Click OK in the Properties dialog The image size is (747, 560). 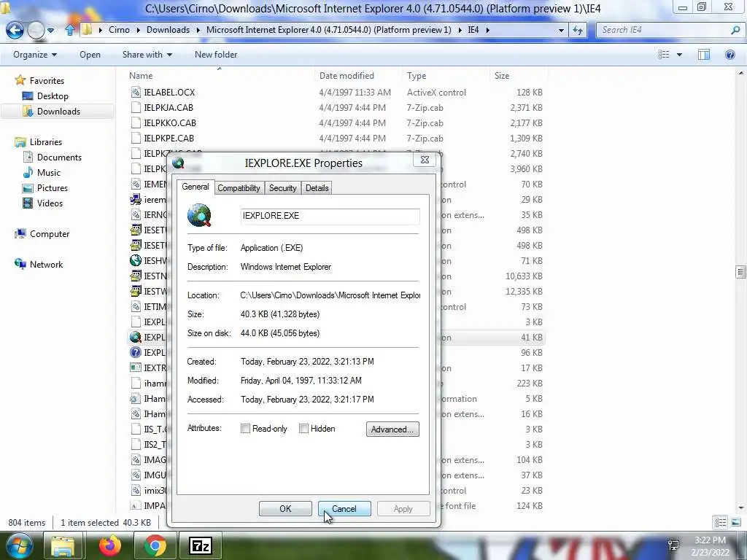(x=285, y=508)
